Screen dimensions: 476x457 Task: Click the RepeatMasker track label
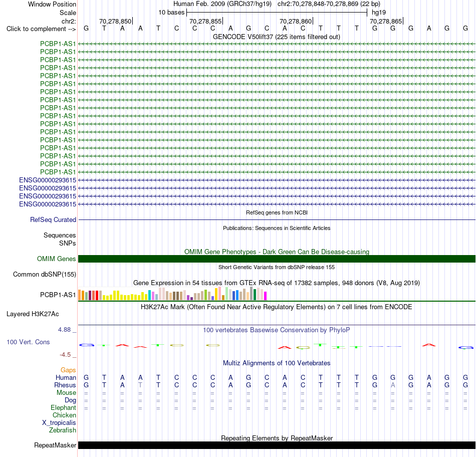pyautogui.click(x=55, y=445)
